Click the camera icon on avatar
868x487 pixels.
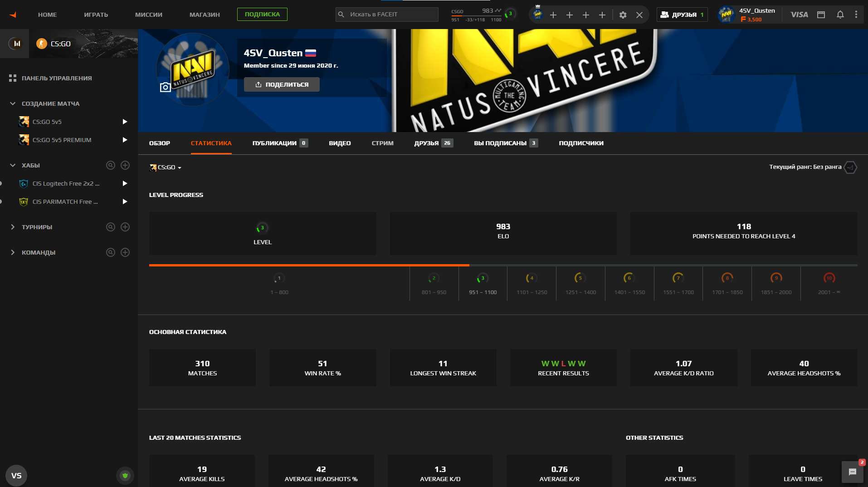[165, 87]
